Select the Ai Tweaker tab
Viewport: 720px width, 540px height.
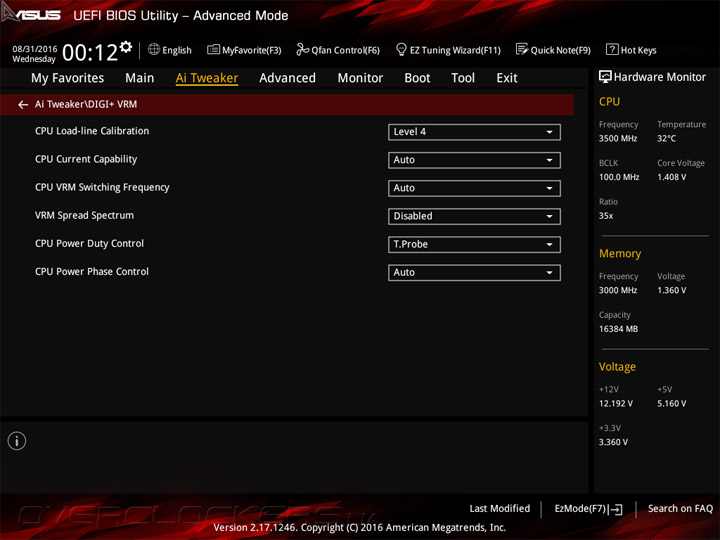(x=207, y=78)
